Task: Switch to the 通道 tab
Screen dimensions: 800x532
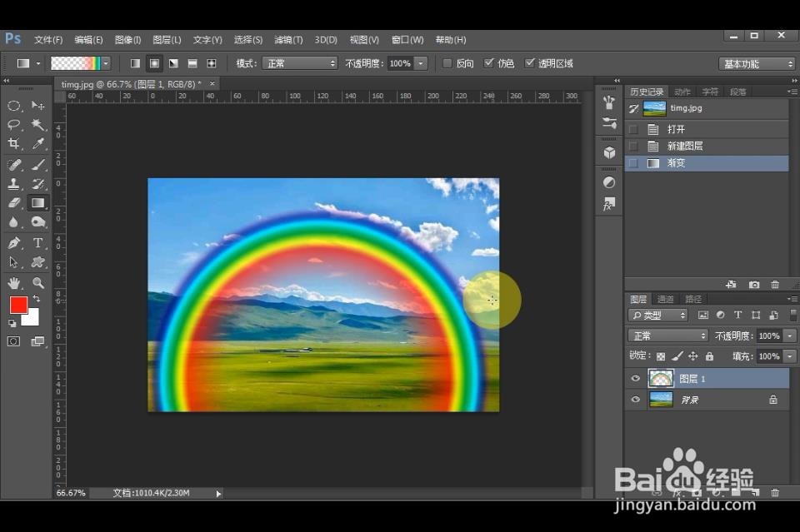Action: point(665,299)
